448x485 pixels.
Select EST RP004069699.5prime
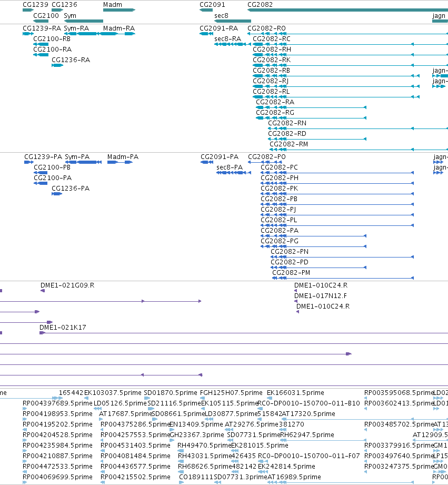pyautogui.click(x=57, y=477)
